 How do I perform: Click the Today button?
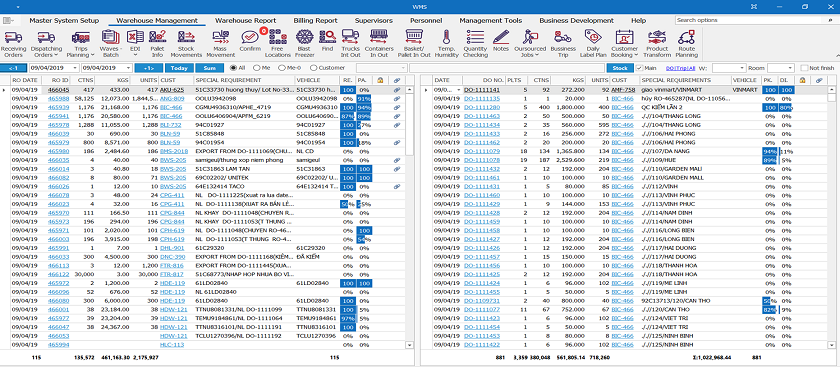(x=179, y=68)
